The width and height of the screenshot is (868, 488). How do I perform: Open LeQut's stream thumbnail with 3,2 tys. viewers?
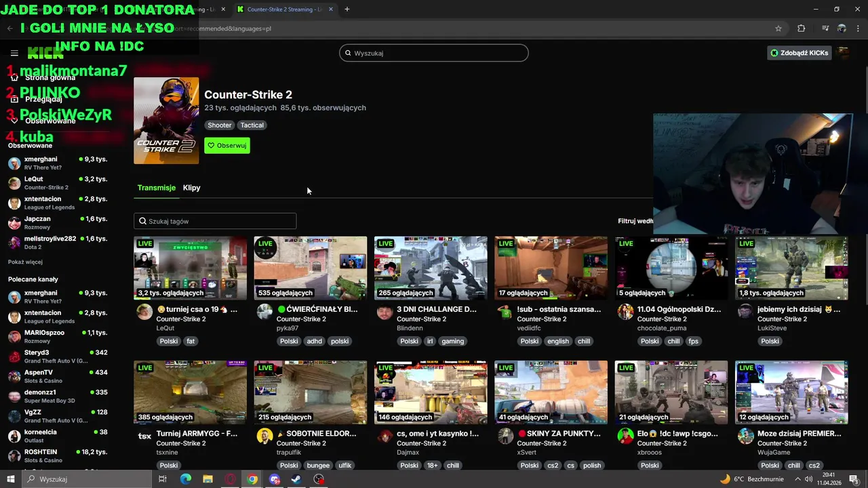[x=191, y=268]
